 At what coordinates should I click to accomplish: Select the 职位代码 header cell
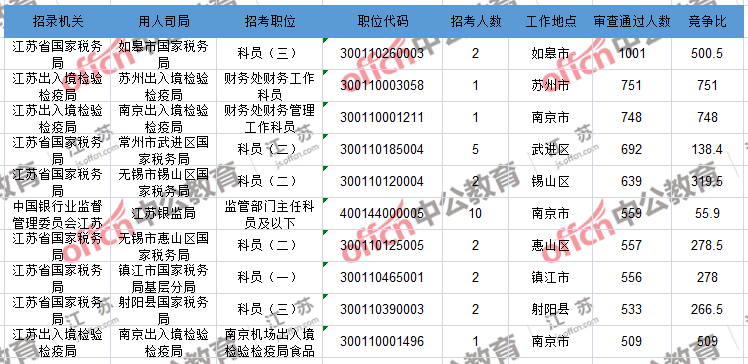coord(382,21)
